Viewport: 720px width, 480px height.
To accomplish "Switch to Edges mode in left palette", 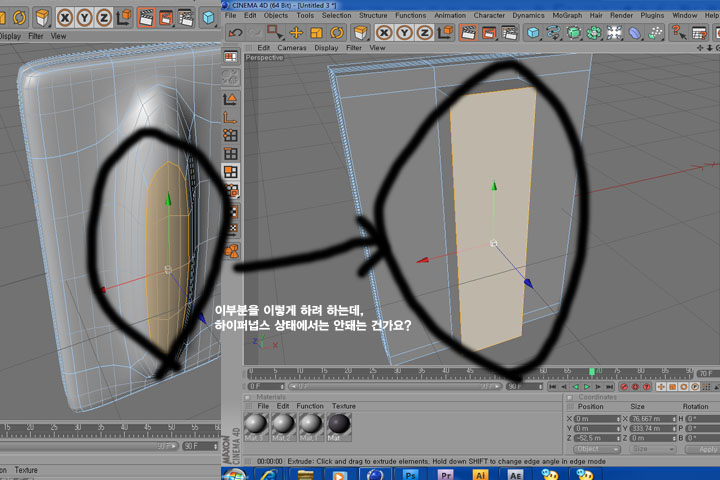I will (231, 153).
